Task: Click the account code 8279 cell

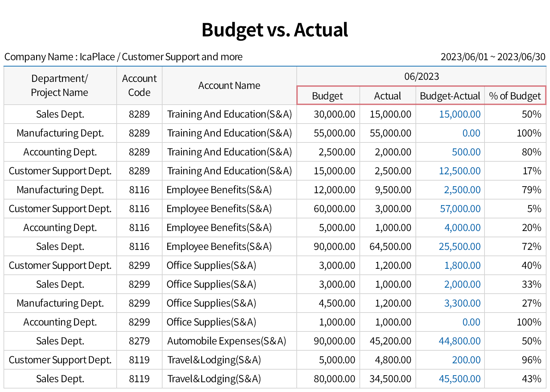Action: point(139,341)
